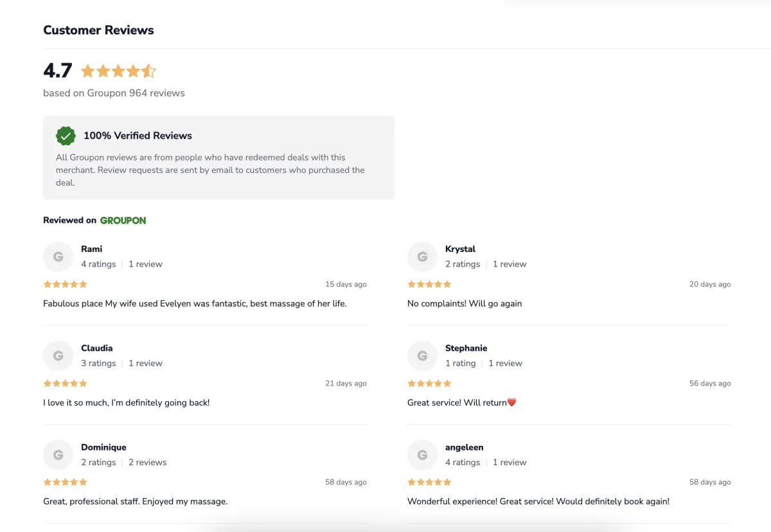Screen dimensions: 771x532
Task: Click Rami's avatar icon
Action: (58, 257)
